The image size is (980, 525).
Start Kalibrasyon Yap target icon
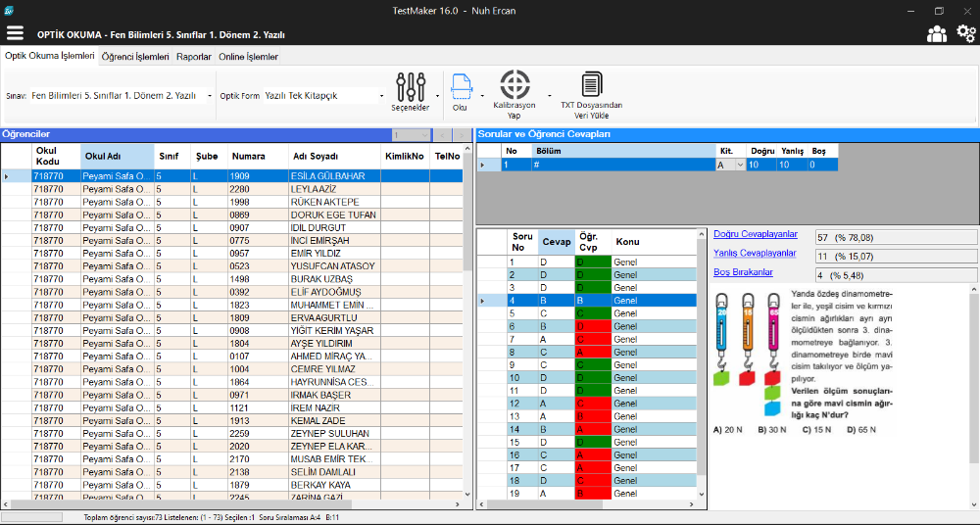(514, 84)
